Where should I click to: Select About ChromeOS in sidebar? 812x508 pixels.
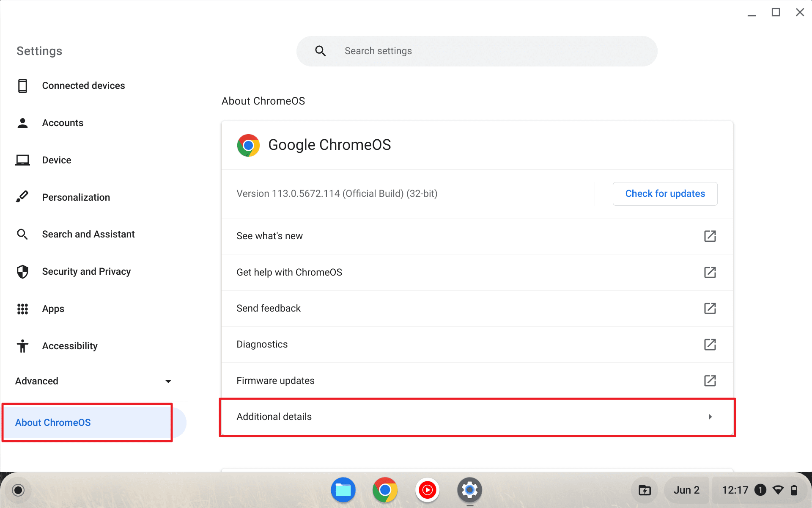pos(94,422)
